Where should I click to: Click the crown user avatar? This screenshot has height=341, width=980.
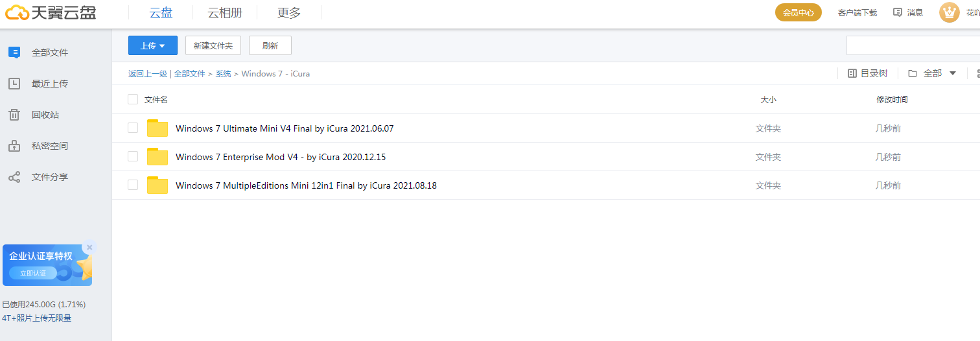(x=950, y=12)
